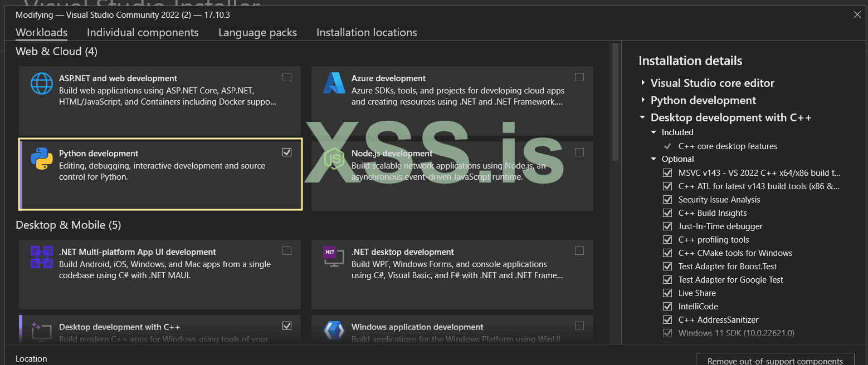Click the Node.js hexagon workload icon
The height and width of the screenshot is (365, 868).
coord(334,159)
